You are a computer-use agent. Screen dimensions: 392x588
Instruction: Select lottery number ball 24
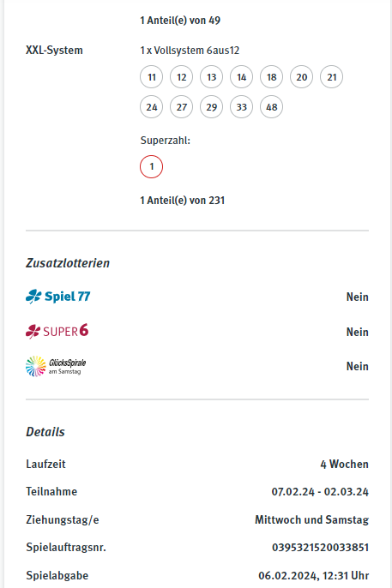tap(152, 107)
